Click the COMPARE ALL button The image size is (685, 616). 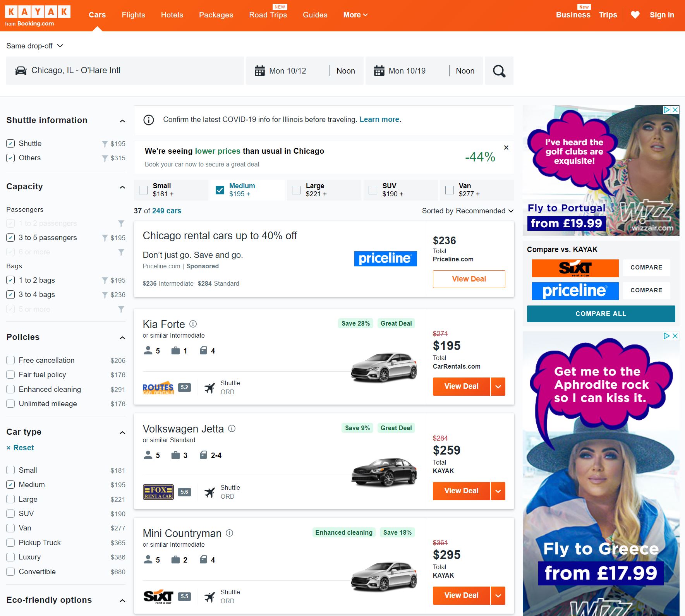[601, 314]
